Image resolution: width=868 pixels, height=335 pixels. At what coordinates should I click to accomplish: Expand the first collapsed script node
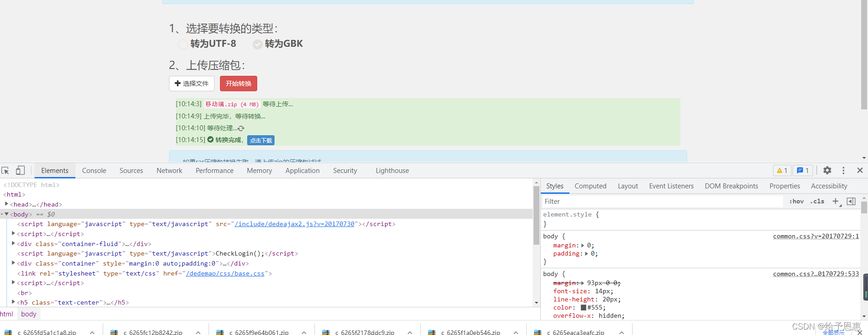[x=13, y=234]
